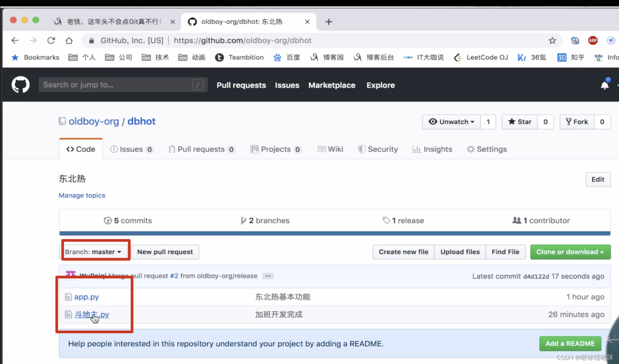Open the Wiki tab
Image resolution: width=619 pixels, height=364 pixels.
coord(330,149)
